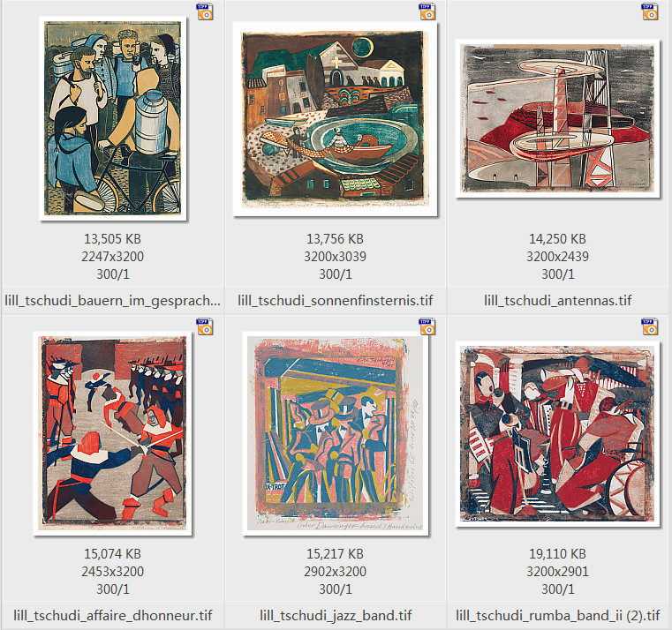This screenshot has width=672, height=630.
Task: Select the farmers with milk can thumbnail
Action: [x=113, y=118]
